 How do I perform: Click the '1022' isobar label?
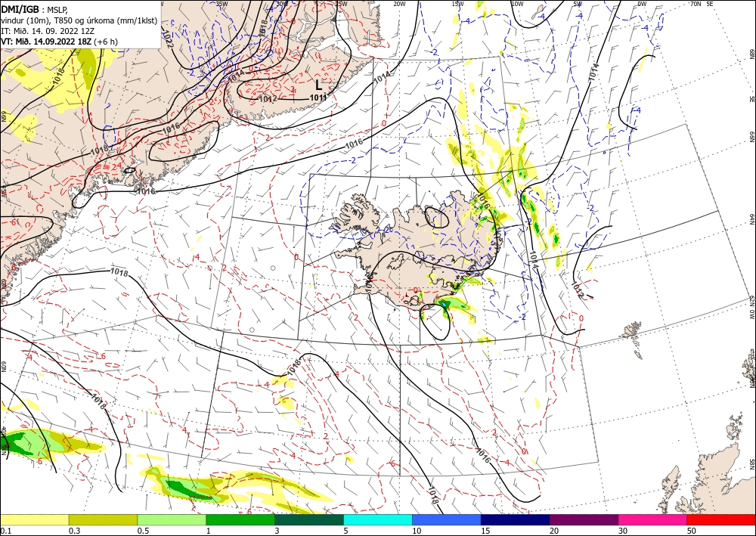tap(168, 38)
